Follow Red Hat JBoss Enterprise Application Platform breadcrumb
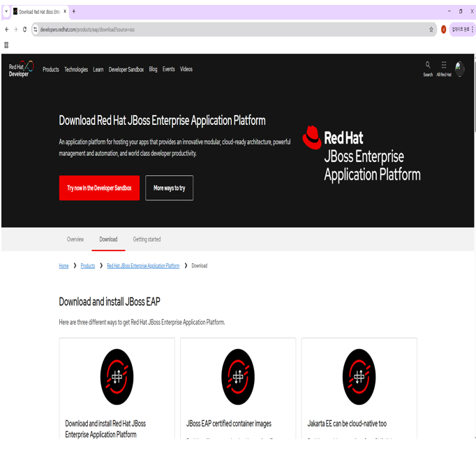Screen dimensions: 476x460 tap(143, 266)
